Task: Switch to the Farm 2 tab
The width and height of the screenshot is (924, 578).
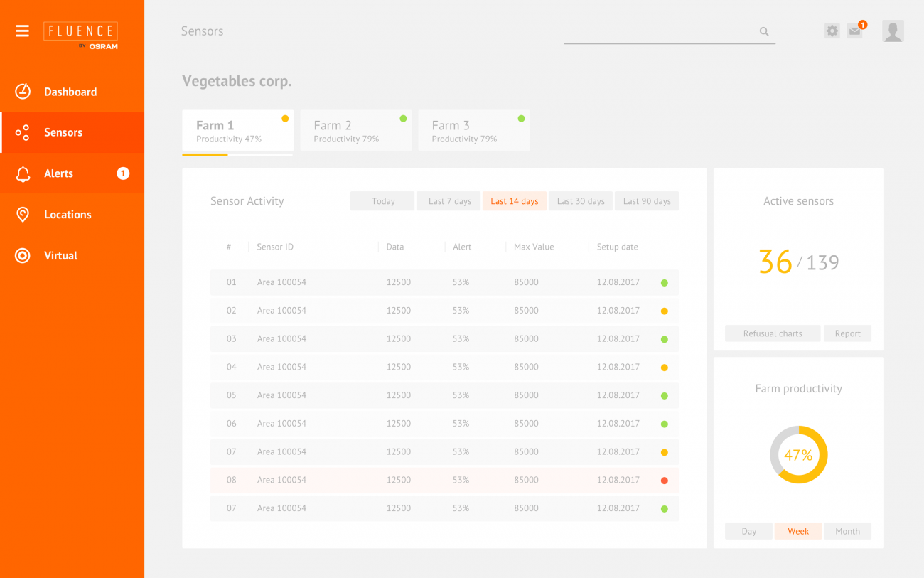Action: [355, 130]
